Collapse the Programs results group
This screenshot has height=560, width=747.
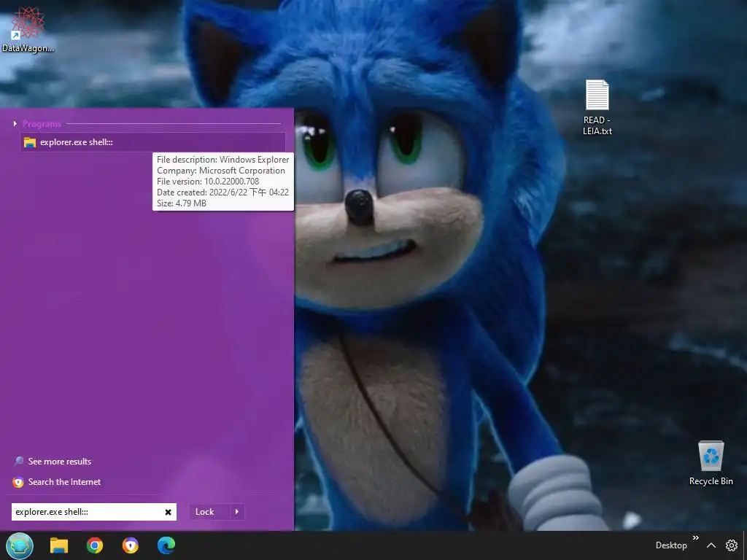(x=15, y=124)
